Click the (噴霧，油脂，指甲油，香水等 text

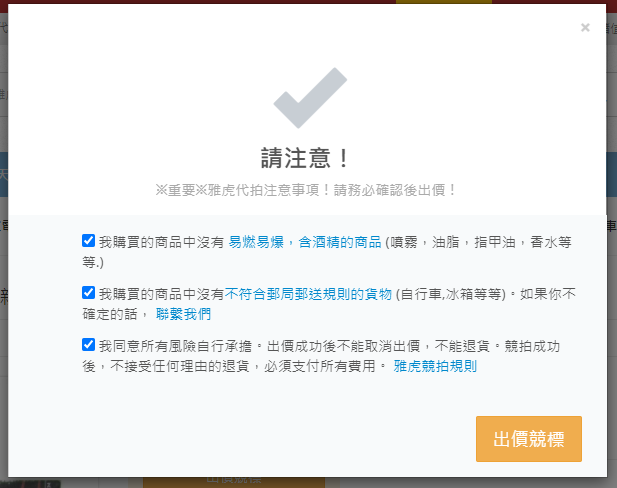(478, 242)
